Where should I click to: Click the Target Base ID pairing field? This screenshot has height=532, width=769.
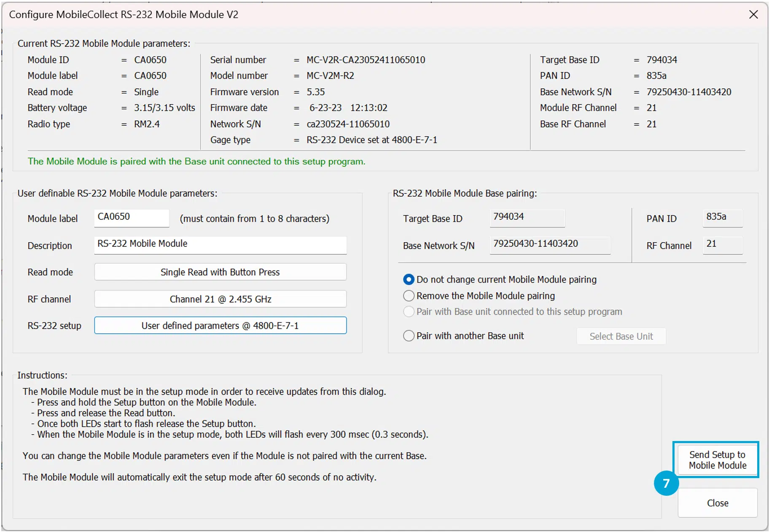click(x=527, y=218)
